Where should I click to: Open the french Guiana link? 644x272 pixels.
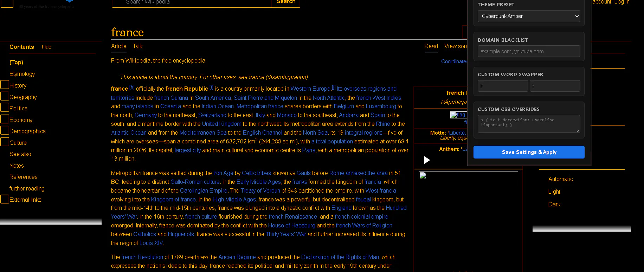171,98
